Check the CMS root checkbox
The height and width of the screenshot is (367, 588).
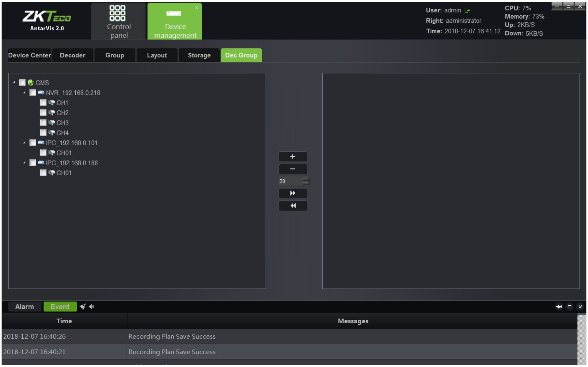click(x=22, y=83)
